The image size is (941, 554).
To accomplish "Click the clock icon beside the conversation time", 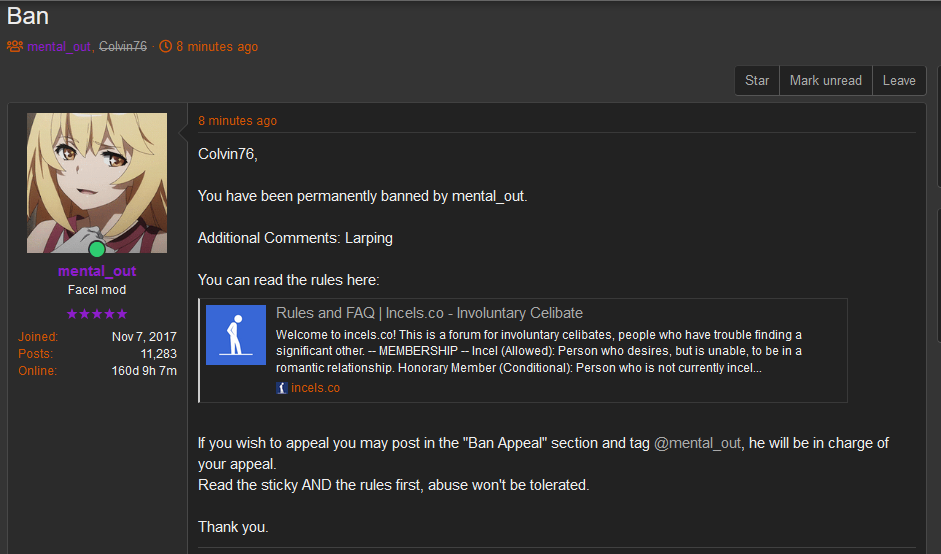I will coord(165,46).
